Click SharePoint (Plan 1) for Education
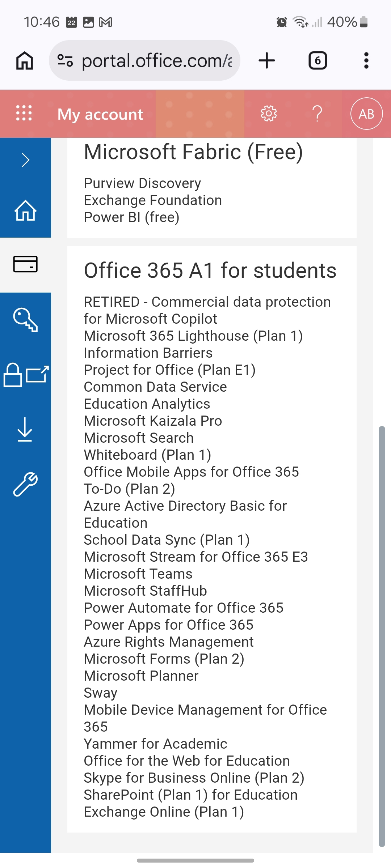The width and height of the screenshot is (391, 868). coord(190,795)
